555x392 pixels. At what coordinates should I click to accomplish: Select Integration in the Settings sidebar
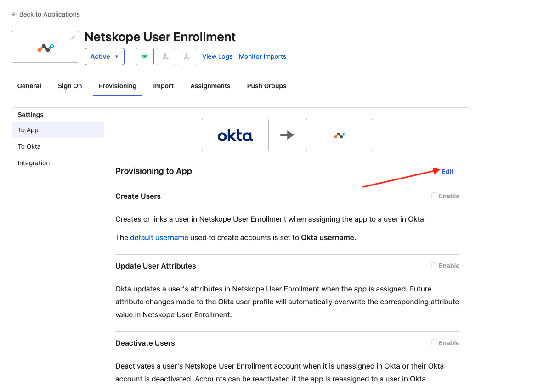58,163
